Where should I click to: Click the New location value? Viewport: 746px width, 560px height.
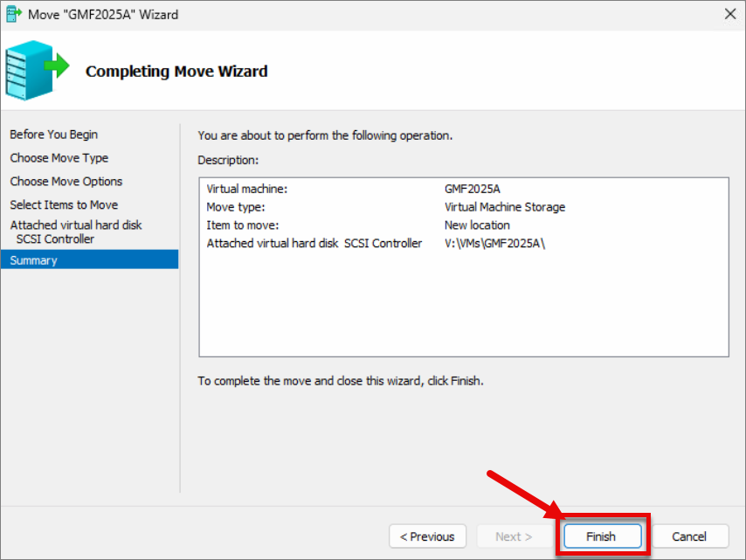(x=477, y=225)
